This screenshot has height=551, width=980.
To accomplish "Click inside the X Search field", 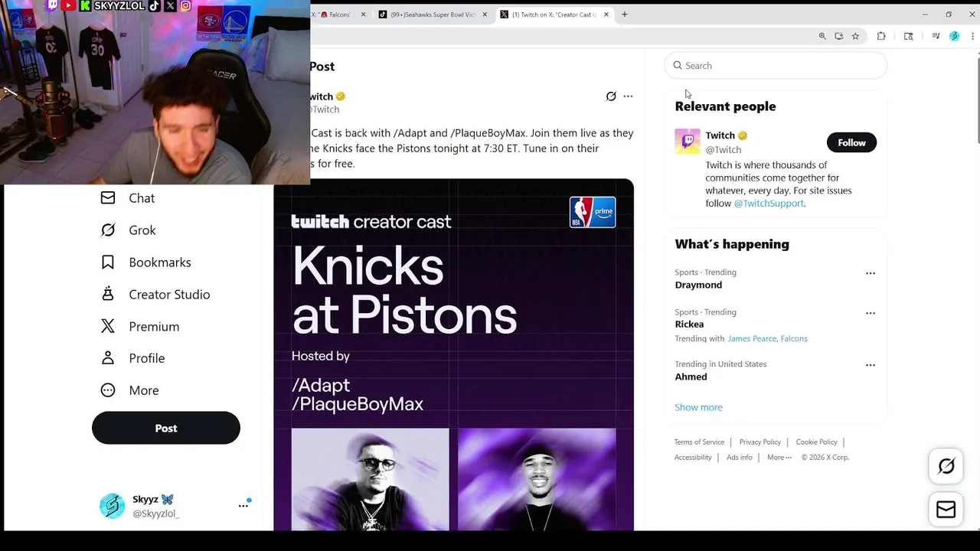I will tap(776, 66).
